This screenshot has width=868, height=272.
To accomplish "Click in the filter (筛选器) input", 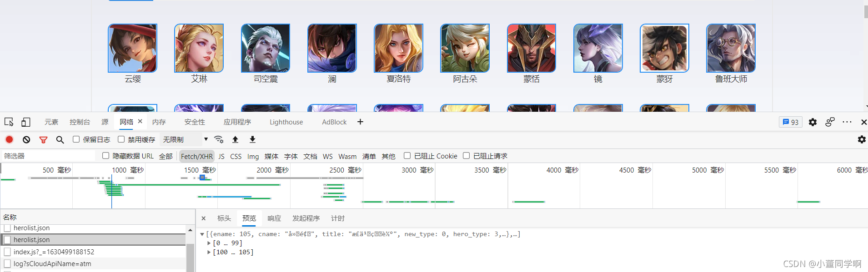I will point(48,156).
